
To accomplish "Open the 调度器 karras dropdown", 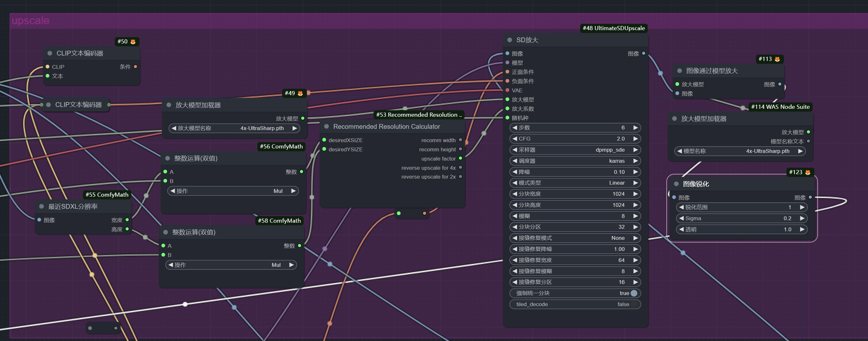I will click(x=575, y=161).
